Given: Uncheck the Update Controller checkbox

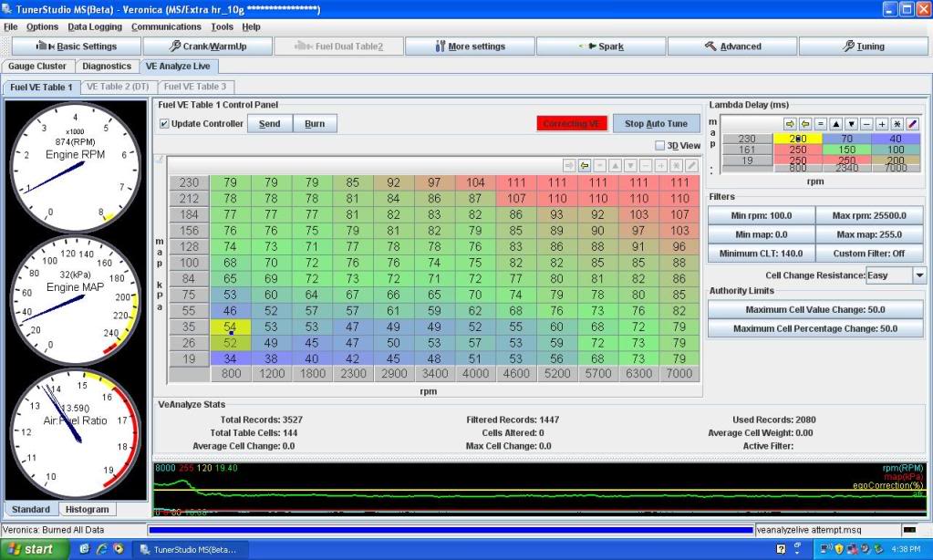Looking at the screenshot, I should (x=164, y=123).
